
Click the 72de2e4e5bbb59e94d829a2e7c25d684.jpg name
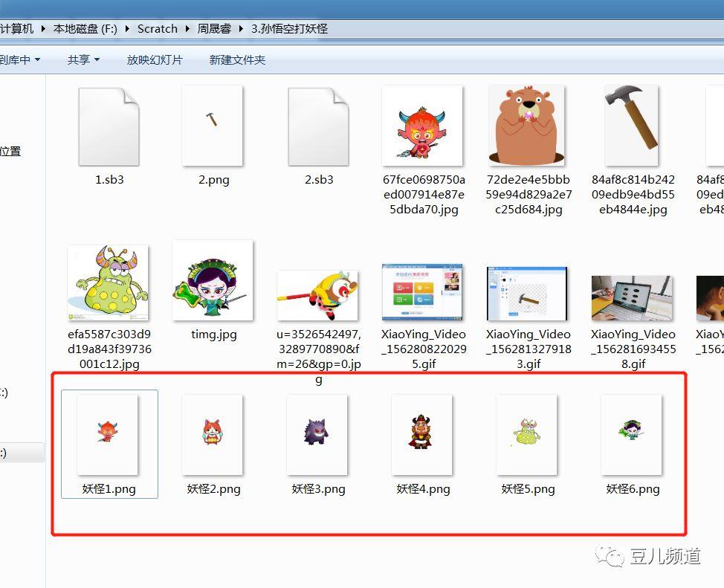click(x=529, y=195)
